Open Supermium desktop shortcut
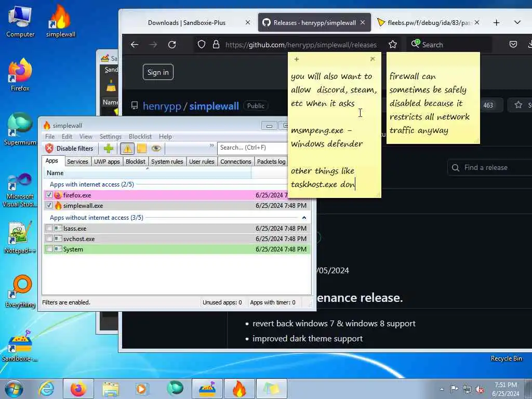 (x=20, y=129)
